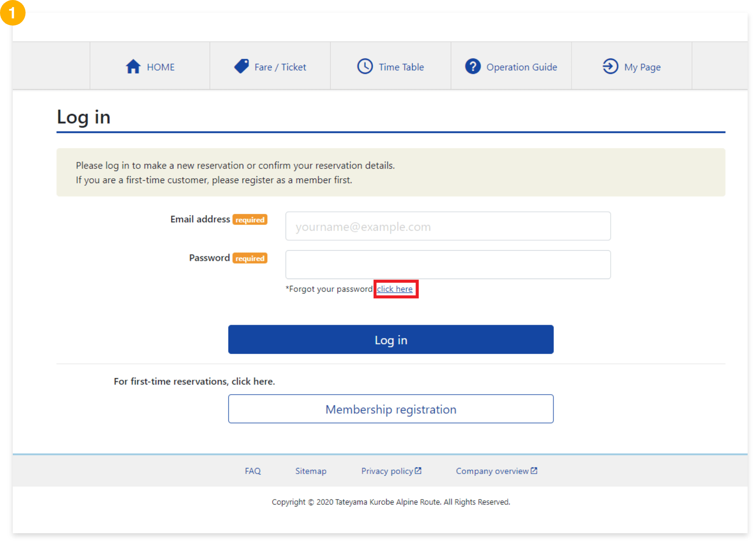This screenshot has height=544, width=756.
Task: Click the My Page login arrow icon
Action: pos(610,66)
